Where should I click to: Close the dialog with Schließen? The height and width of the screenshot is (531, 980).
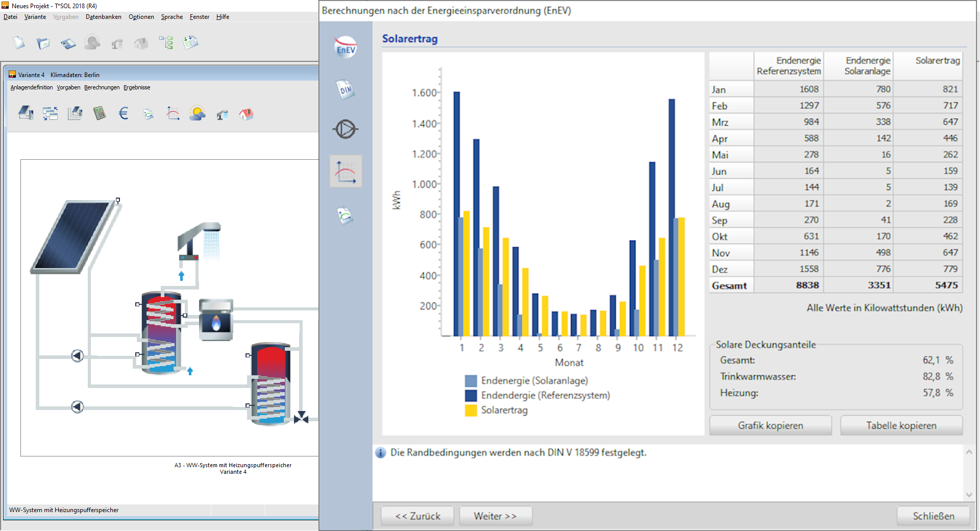tap(933, 516)
